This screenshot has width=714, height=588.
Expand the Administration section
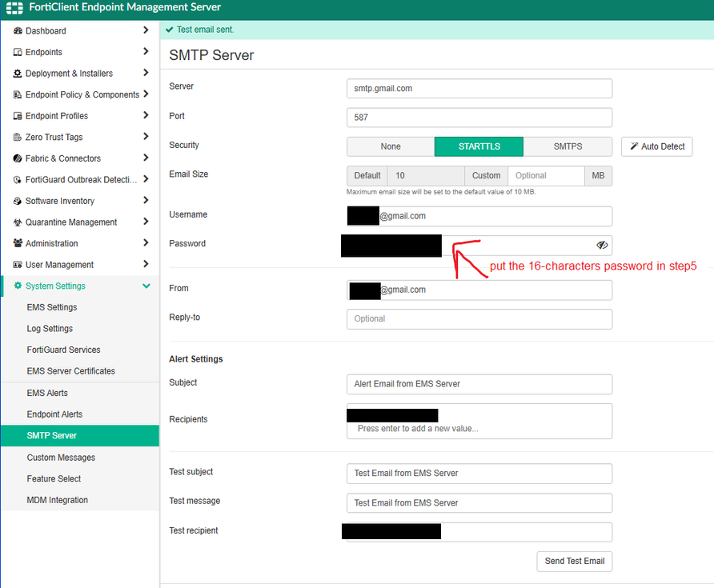[x=80, y=243]
